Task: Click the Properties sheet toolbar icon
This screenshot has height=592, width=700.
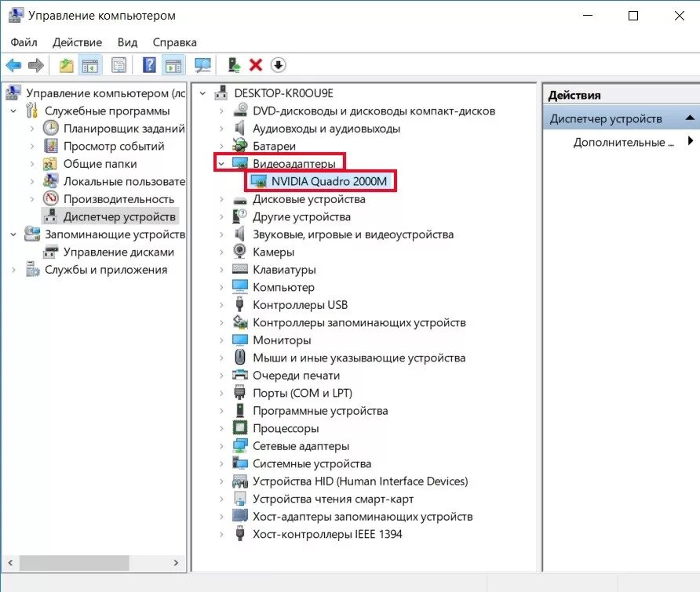Action: (118, 65)
